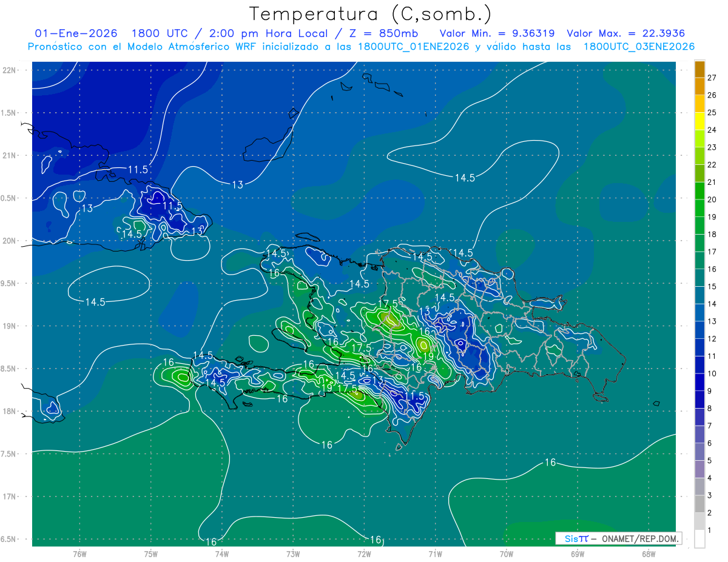Click the Valor Max. = 22.3936 readout
The width and height of the screenshot is (728, 562).
coord(626,33)
